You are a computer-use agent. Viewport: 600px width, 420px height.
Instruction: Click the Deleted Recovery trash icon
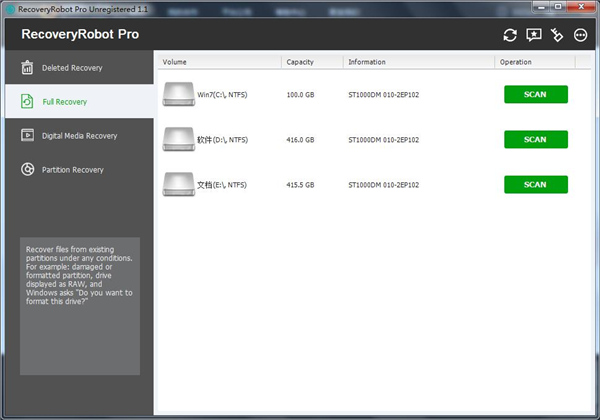pyautogui.click(x=27, y=68)
